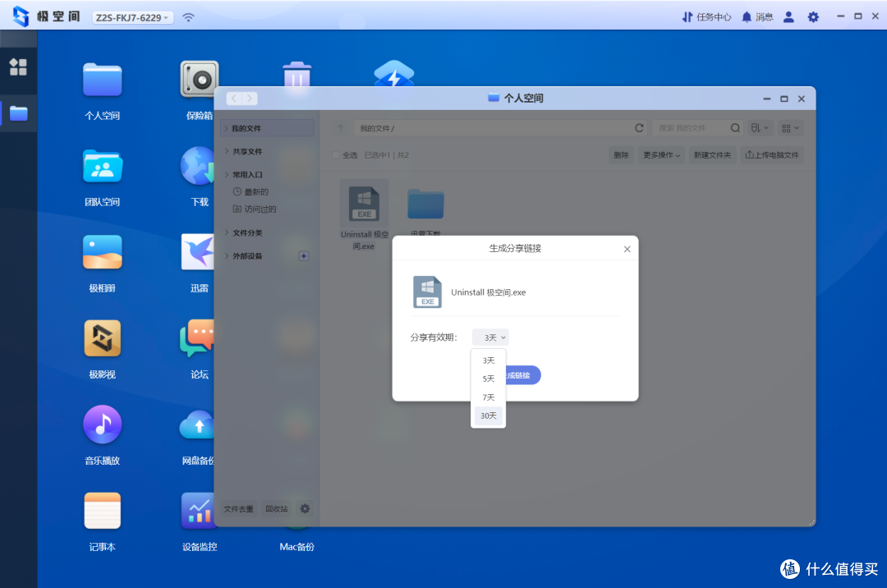Open the Mac备份 desktop app
This screenshot has height=588, width=887.
coord(296,547)
